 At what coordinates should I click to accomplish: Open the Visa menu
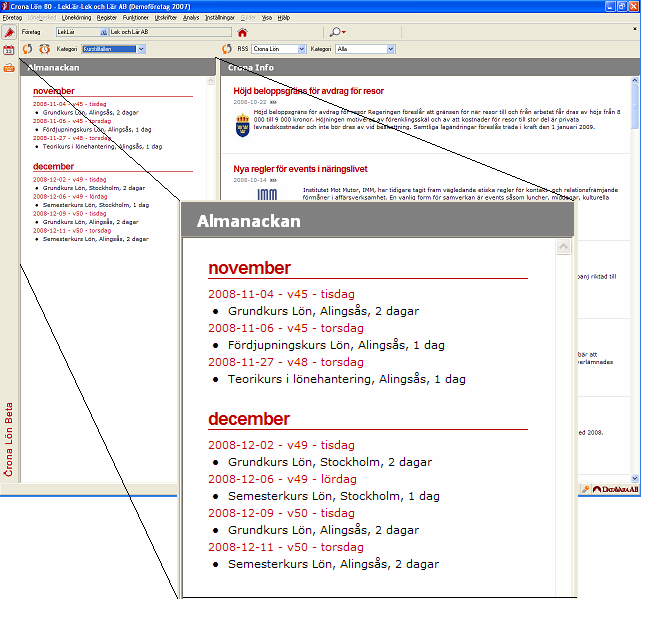[x=266, y=18]
